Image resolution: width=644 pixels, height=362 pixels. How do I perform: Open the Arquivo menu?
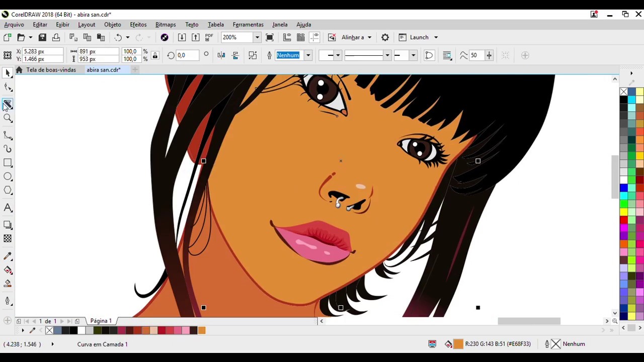(x=14, y=25)
